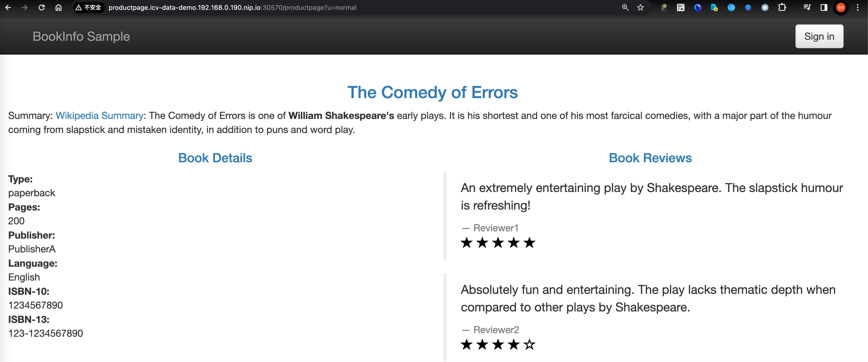868x362 pixels.
Task: Click the ISBN-13: label
Action: (x=29, y=319)
